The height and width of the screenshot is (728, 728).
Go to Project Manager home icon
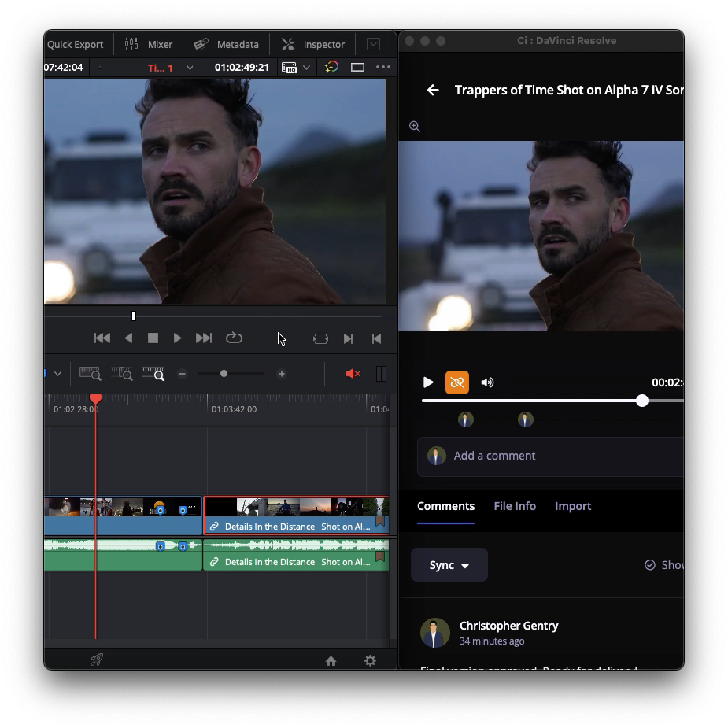coord(331,660)
